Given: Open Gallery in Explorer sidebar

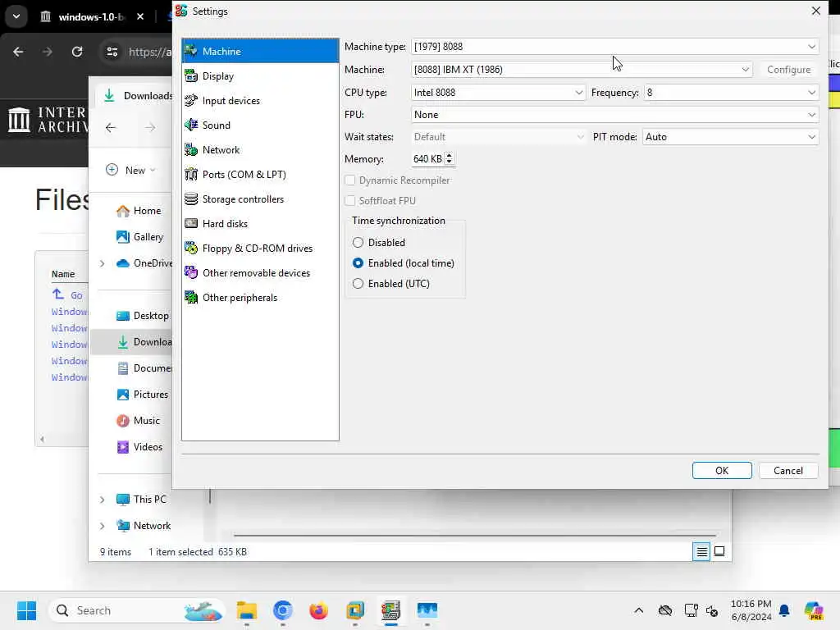Looking at the screenshot, I should click(x=139, y=237).
